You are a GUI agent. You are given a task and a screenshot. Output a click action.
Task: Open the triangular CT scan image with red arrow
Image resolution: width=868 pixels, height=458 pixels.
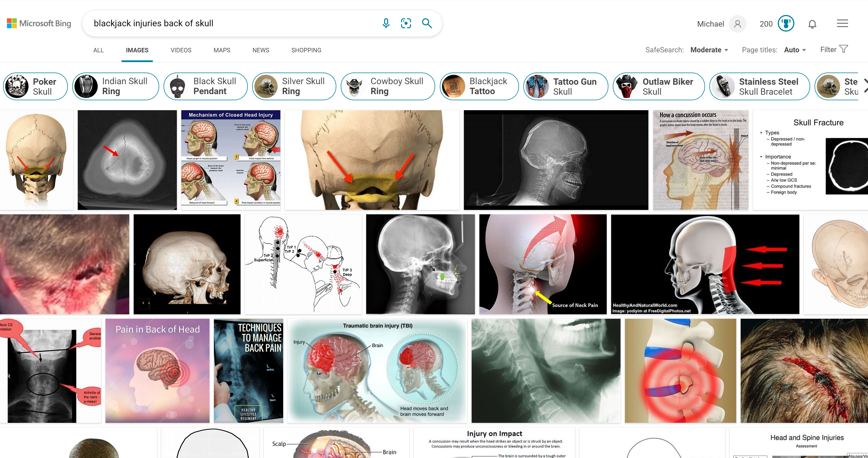coord(127,160)
